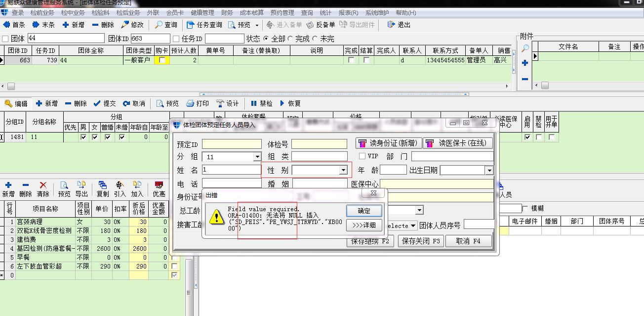Click the 年龄 input field
644x316 pixels.
click(x=393, y=170)
